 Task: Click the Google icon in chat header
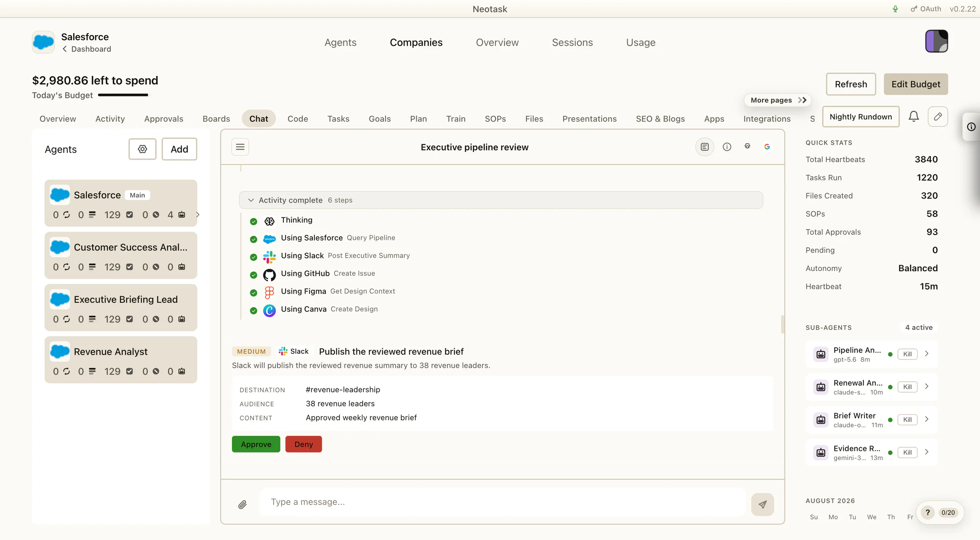point(767,147)
